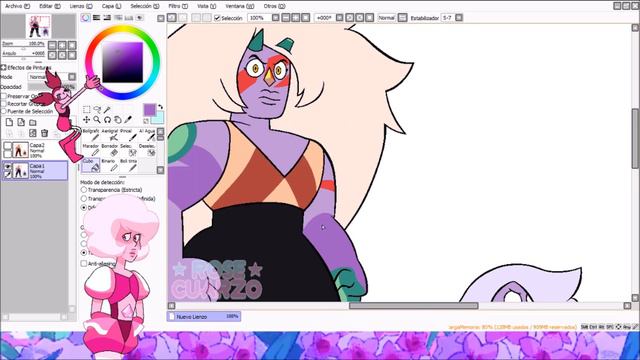Choose the Aerógrafo airbrush tool

[x=109, y=135]
